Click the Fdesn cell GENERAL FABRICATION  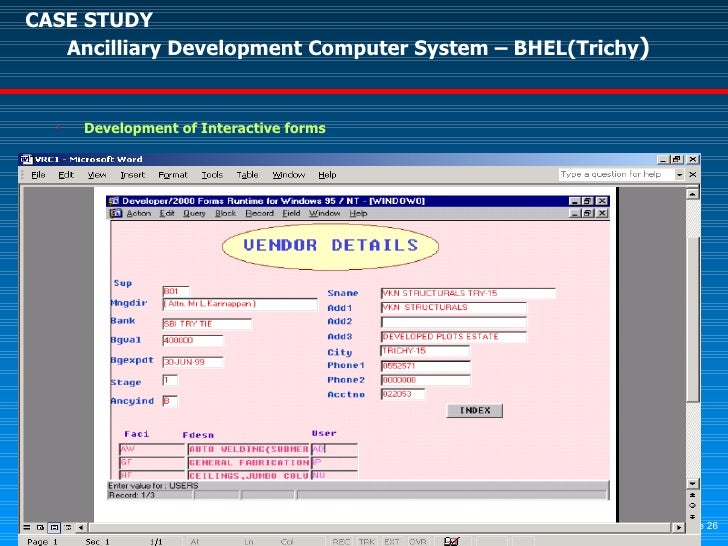248,463
